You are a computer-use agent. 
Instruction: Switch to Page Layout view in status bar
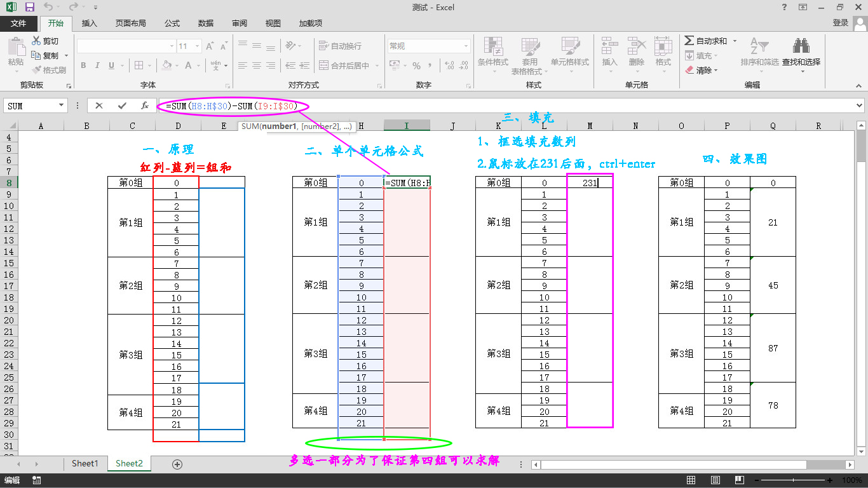715,480
